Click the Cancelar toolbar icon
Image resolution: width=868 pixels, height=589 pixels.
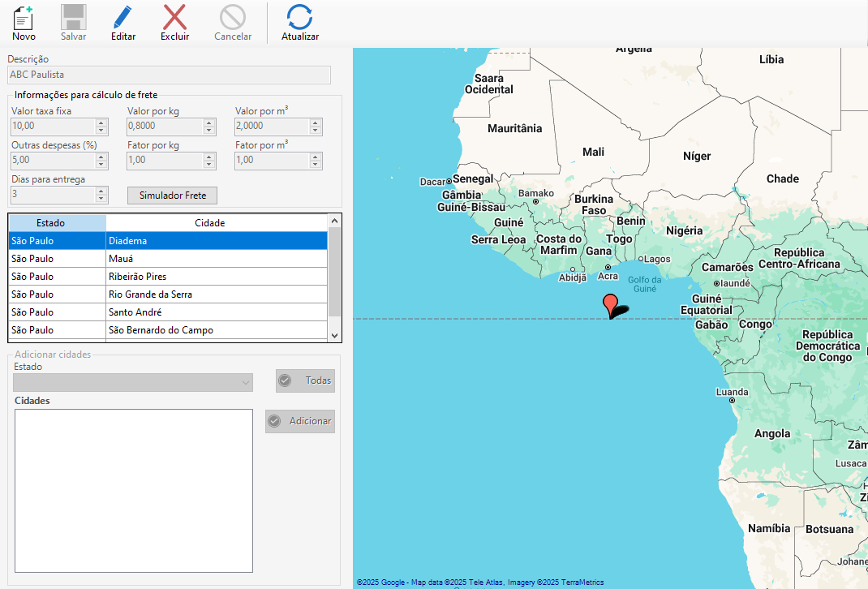pyautogui.click(x=233, y=17)
